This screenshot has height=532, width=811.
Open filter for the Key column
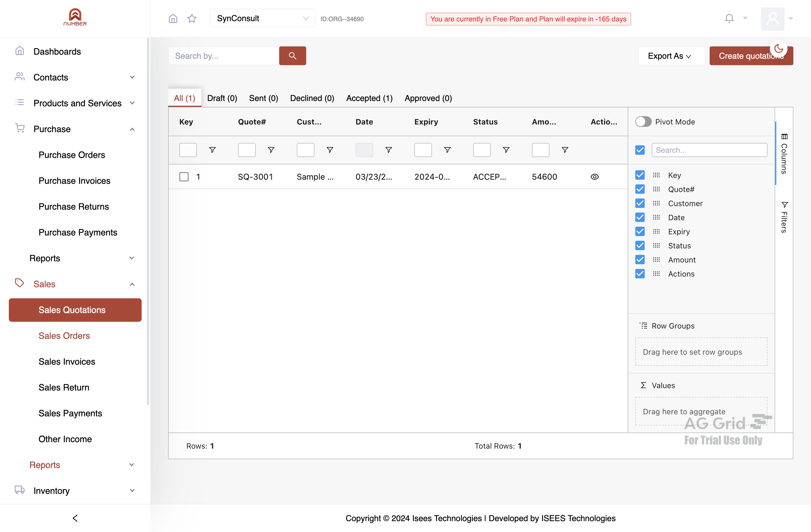coord(212,150)
